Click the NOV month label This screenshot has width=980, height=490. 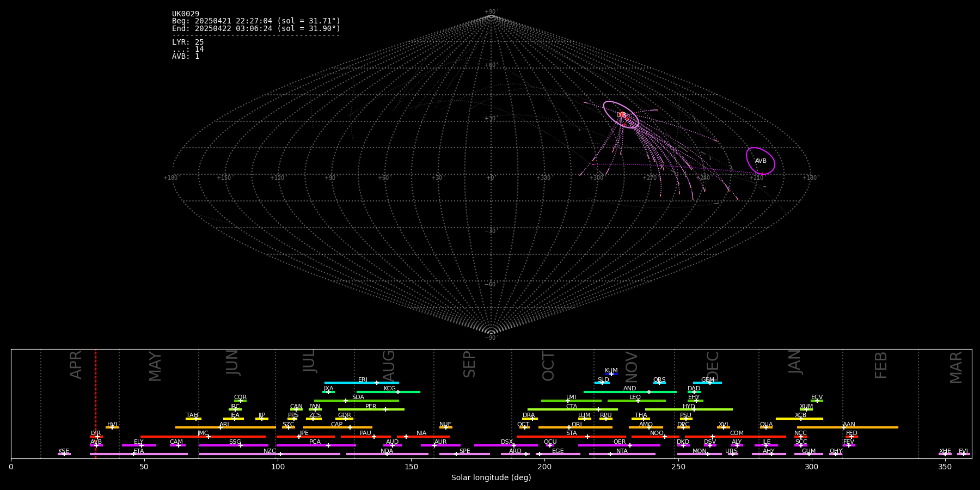coord(631,366)
